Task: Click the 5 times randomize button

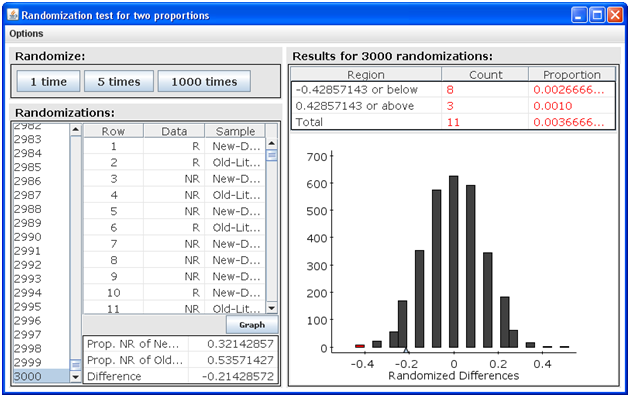Action: (119, 82)
